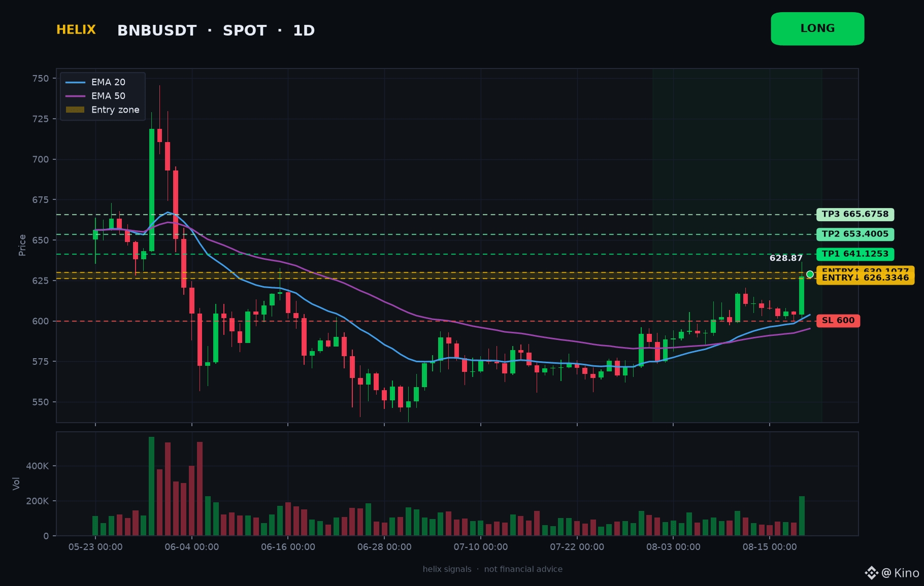The height and width of the screenshot is (586, 924).
Task: Click the Price axis title
Action: 22,245
